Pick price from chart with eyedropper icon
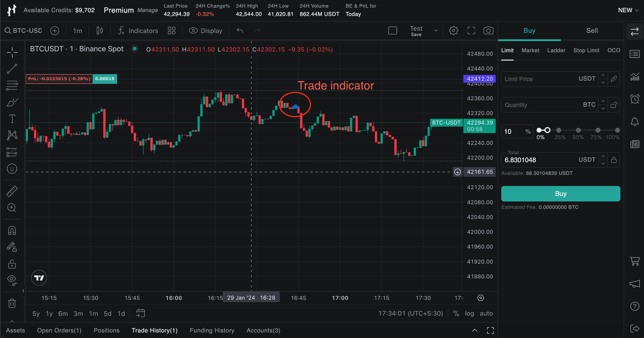The width and height of the screenshot is (644, 338). (614, 79)
